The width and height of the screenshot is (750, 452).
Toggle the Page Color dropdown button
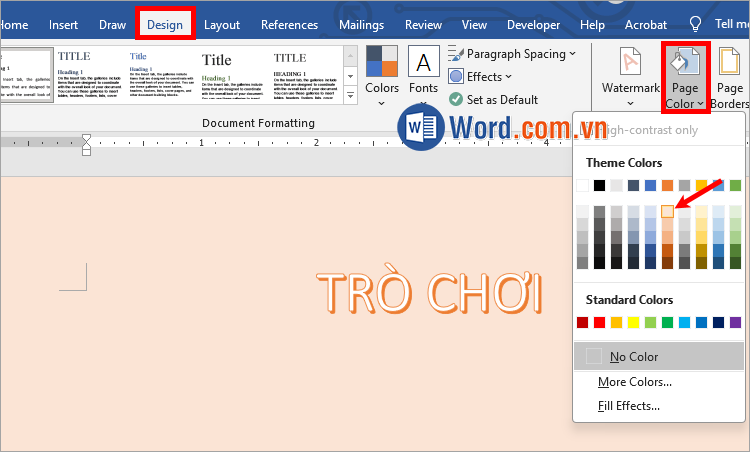pyautogui.click(x=685, y=77)
